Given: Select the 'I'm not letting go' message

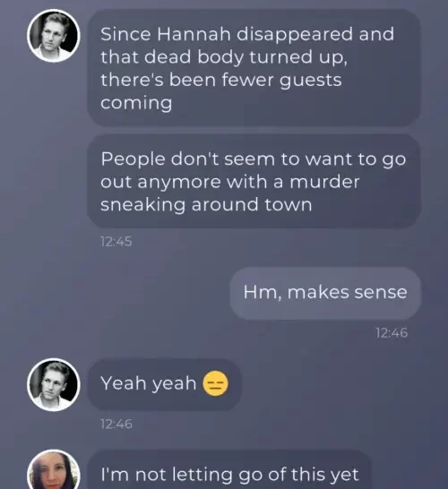Looking at the screenshot, I should point(229,469).
